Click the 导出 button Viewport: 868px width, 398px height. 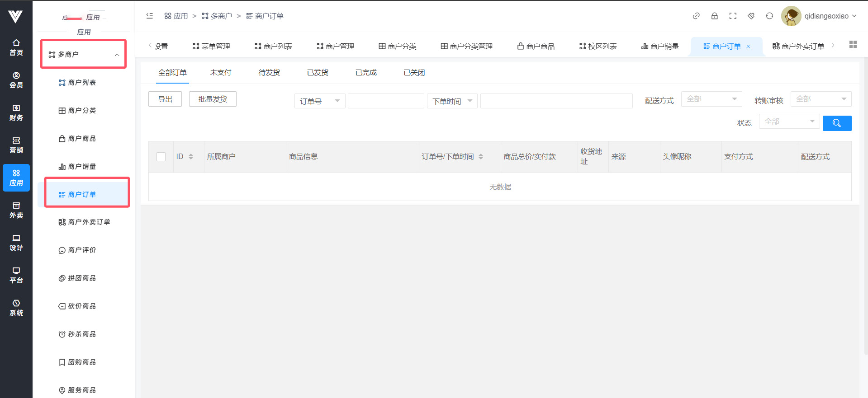pyautogui.click(x=165, y=99)
